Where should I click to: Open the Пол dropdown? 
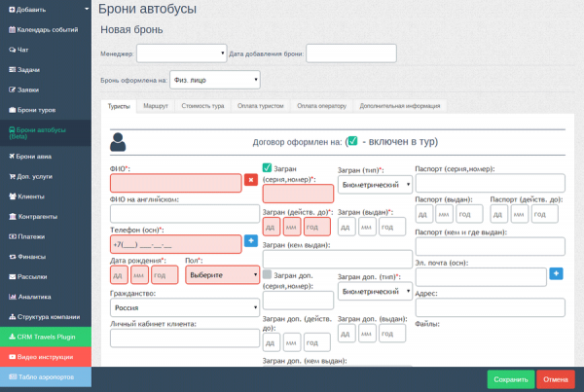point(222,275)
